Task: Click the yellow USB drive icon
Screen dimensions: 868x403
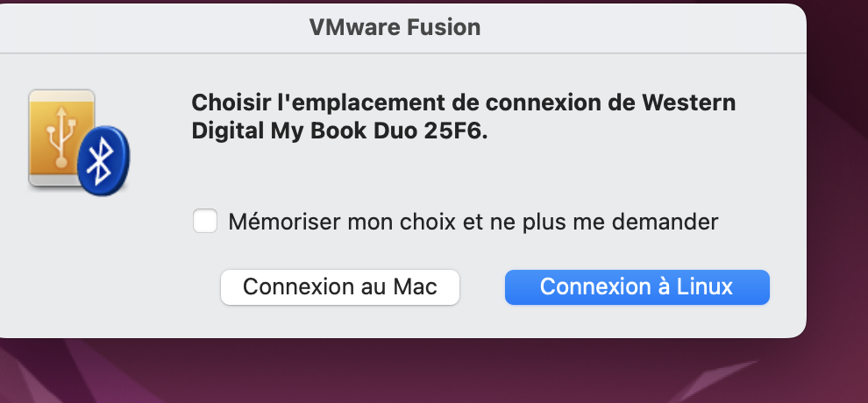Action: pos(60,138)
